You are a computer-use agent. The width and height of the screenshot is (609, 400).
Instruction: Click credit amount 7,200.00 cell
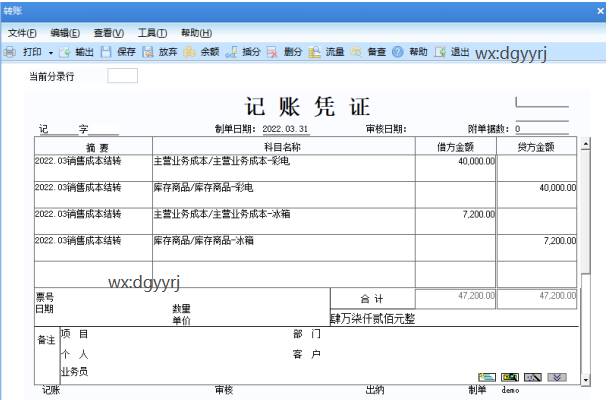pyautogui.click(x=537, y=248)
